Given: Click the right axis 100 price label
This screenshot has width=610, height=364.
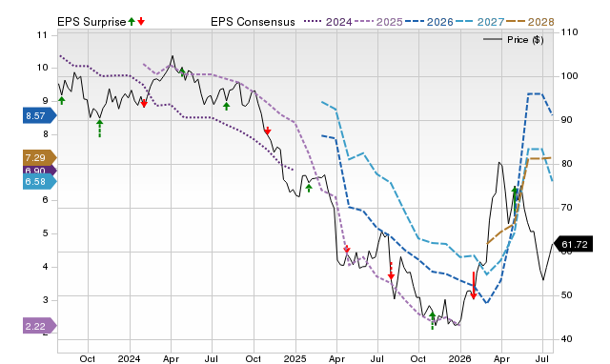Looking at the screenshot, I should 570,76.
